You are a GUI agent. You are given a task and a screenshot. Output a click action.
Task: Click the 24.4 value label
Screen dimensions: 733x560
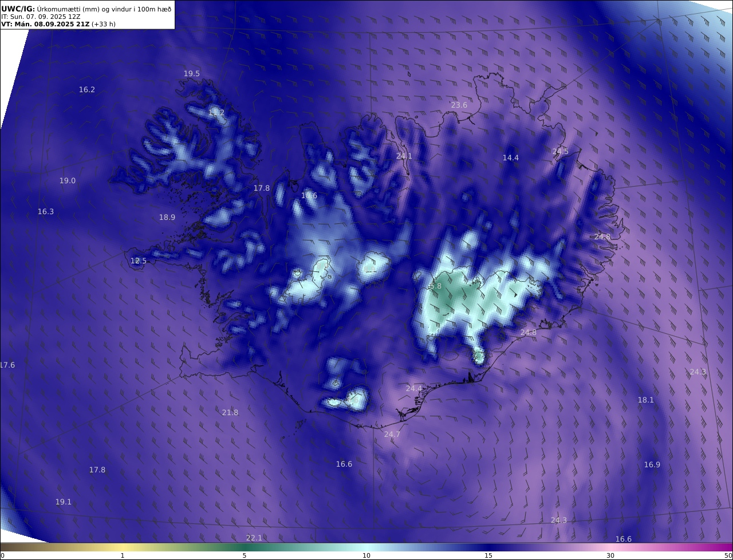(414, 389)
